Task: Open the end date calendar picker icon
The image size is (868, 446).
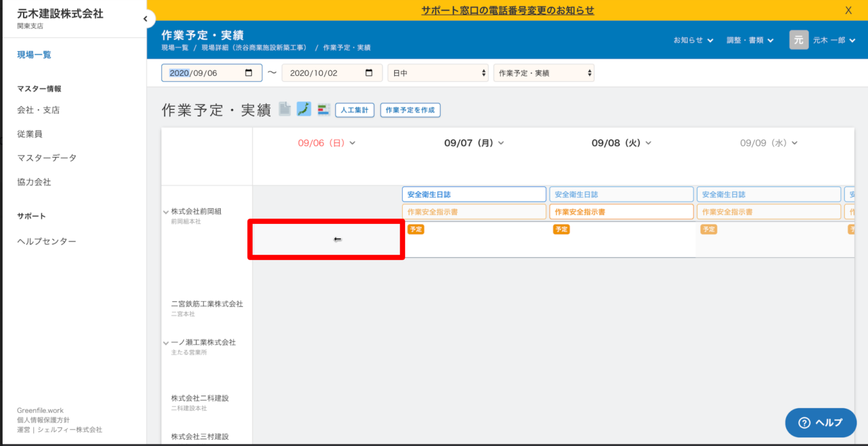Action: 369,73
